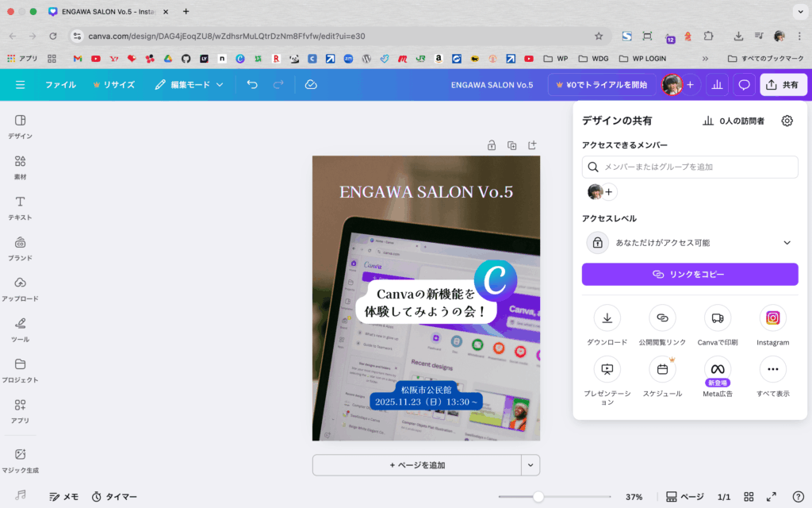Open the editing mode (編集モード) dropdown
812x508 pixels.
coord(190,84)
